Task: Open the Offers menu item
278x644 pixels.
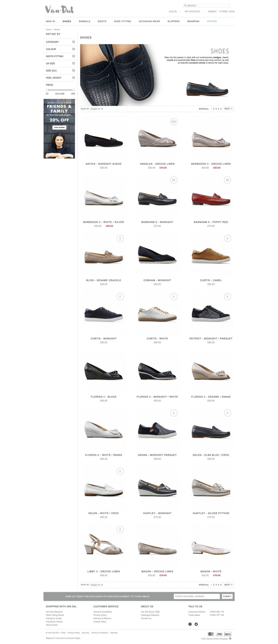Action: tap(212, 21)
